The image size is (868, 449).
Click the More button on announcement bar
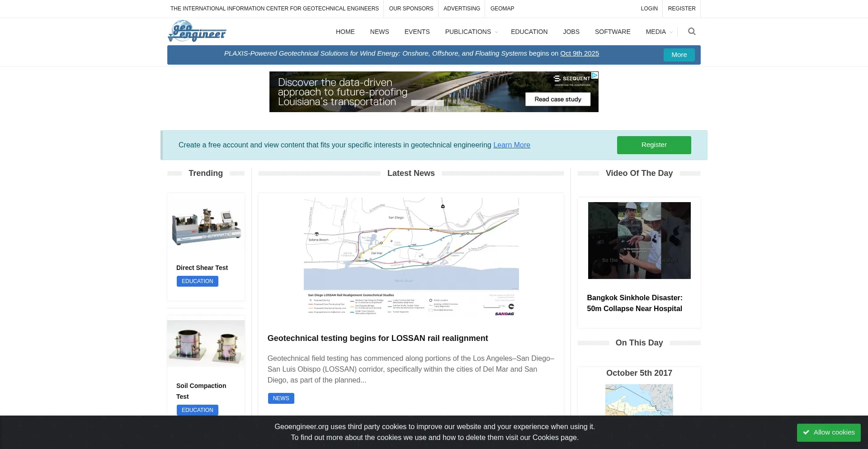click(x=679, y=55)
